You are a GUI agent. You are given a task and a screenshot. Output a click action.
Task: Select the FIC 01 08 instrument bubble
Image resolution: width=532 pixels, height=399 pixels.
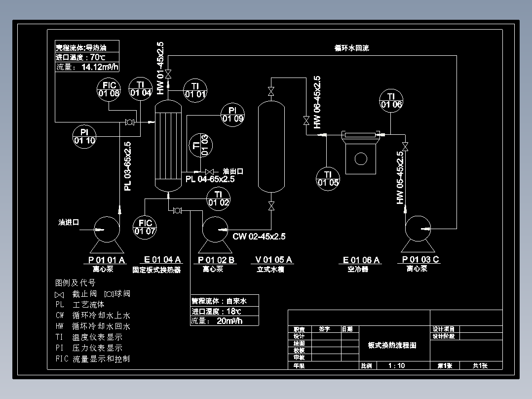pos(109,90)
